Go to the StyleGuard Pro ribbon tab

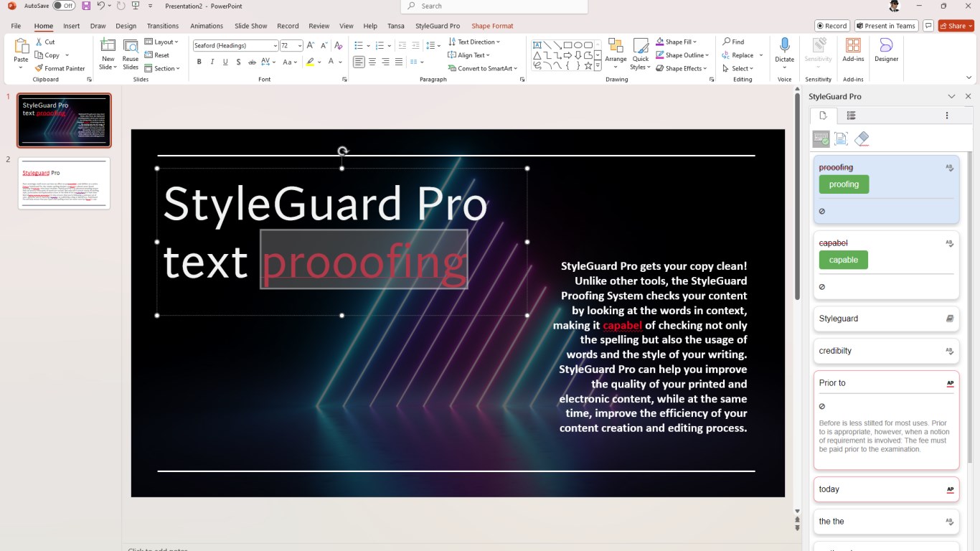(438, 26)
